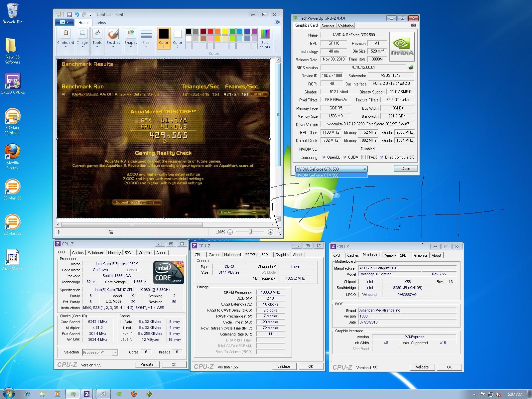Open the Sensors tab in GPU-Z
532x399 pixels.
[x=328, y=26]
